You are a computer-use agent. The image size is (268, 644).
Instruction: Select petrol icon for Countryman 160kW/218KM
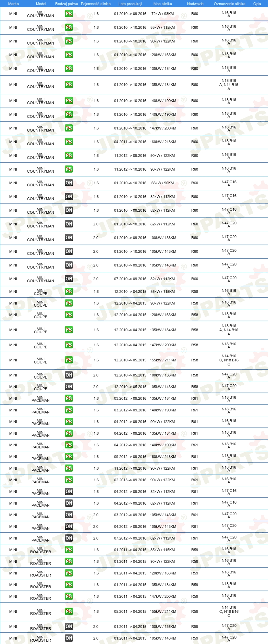[x=69, y=142]
